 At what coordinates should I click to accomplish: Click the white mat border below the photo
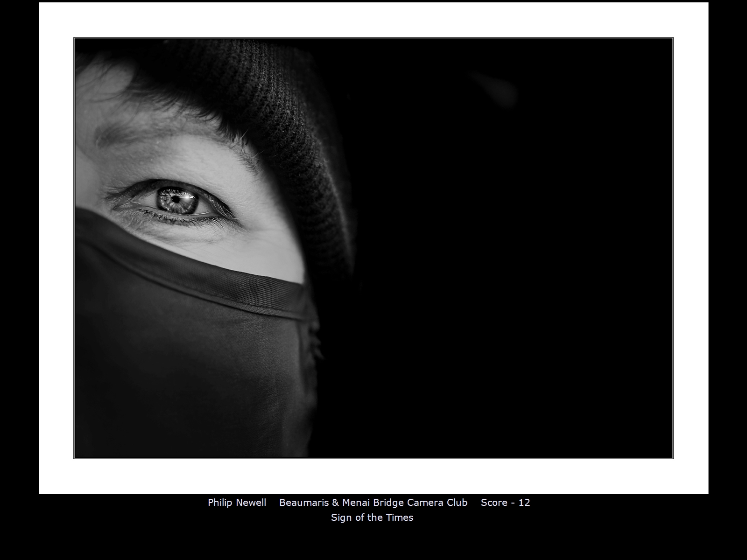click(373, 476)
